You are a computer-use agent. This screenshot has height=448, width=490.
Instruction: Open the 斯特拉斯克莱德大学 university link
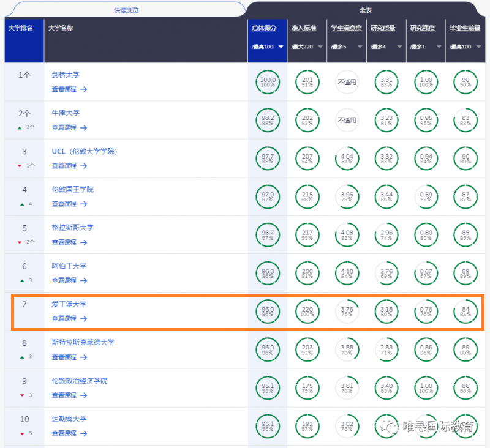[x=83, y=342]
